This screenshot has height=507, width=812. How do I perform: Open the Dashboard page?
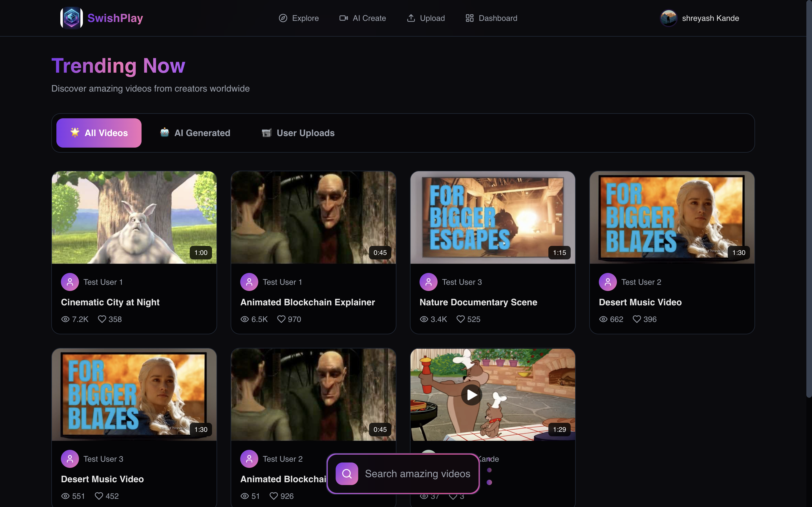click(491, 18)
